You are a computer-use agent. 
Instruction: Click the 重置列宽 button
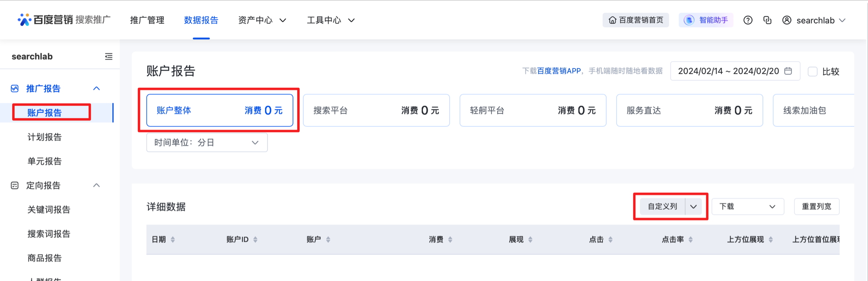point(816,206)
